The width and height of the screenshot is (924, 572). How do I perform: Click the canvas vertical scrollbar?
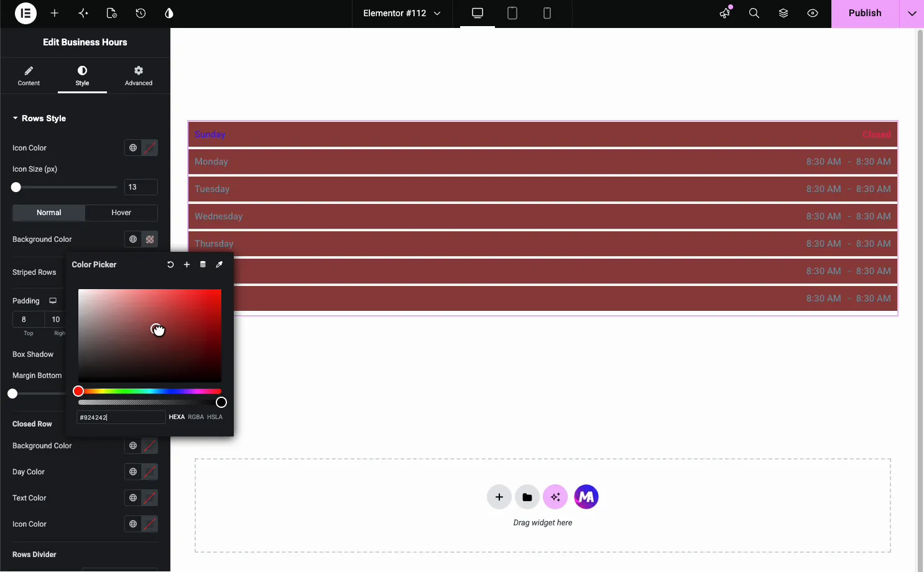pos(920,298)
